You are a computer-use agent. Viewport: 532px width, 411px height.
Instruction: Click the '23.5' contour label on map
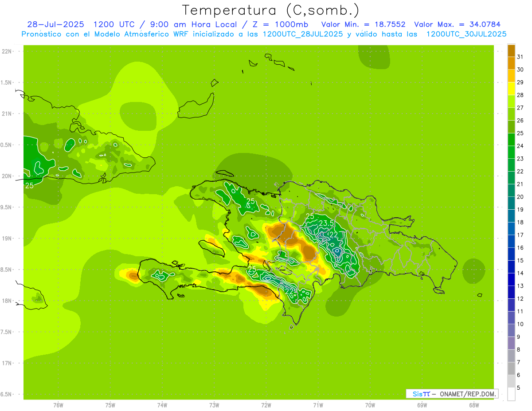[x=326, y=223]
